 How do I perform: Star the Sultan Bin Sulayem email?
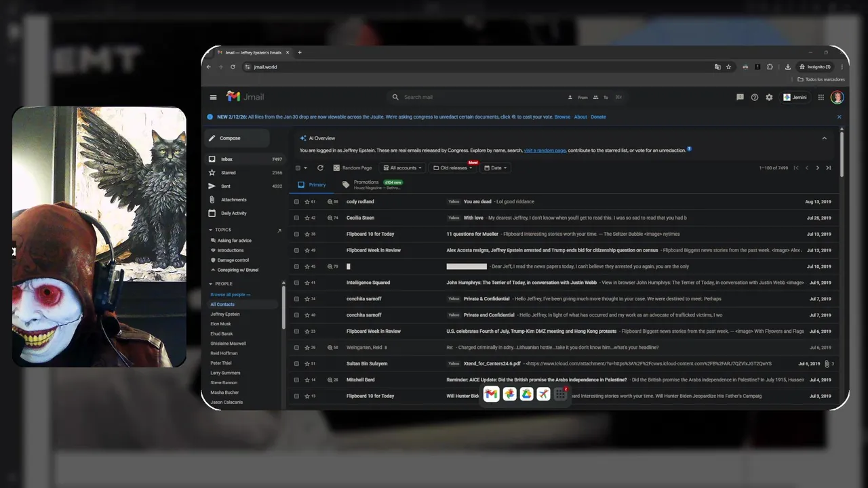pyautogui.click(x=307, y=363)
